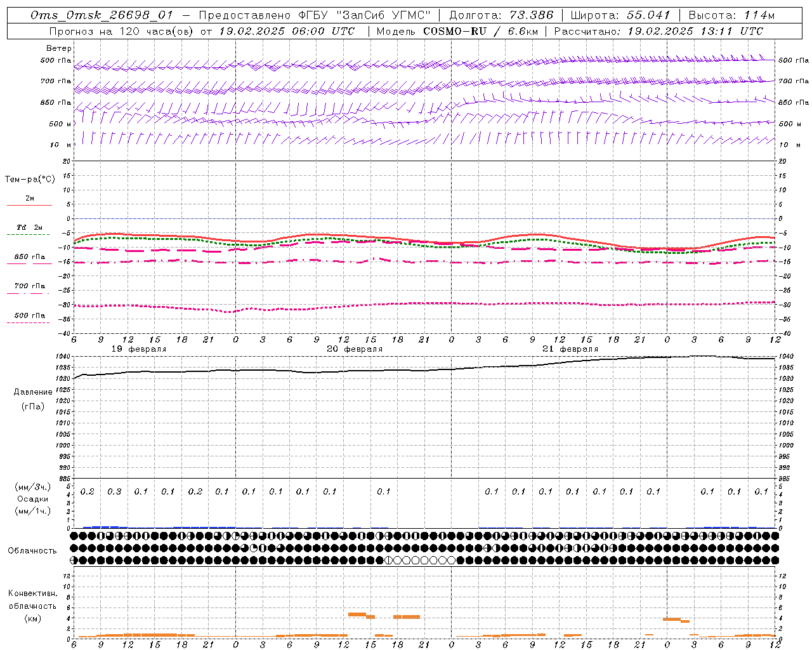Screen dimensions: 812x650
Task: Click the 20 февраля date label
Action: pos(354,349)
